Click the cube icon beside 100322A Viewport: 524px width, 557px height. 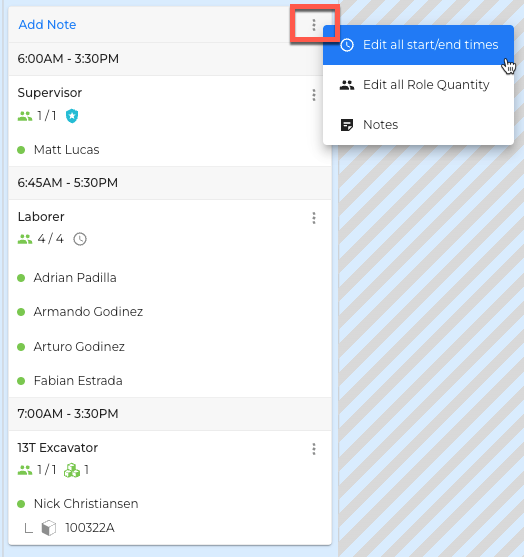tap(49, 528)
